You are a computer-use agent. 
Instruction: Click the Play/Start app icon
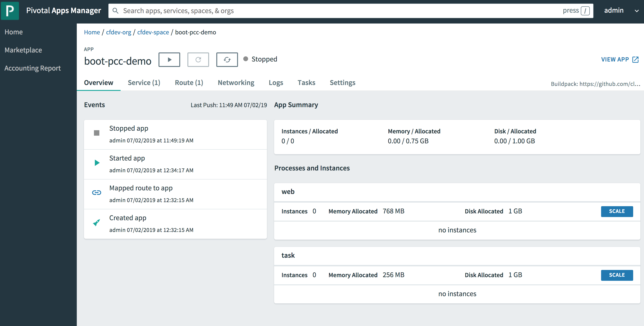pos(169,59)
